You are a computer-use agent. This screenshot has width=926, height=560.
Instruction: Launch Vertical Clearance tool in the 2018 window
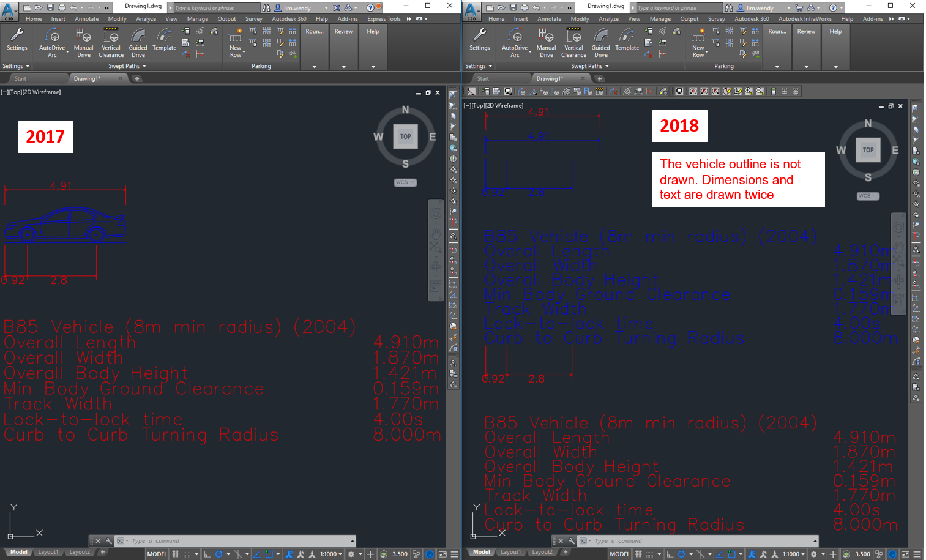point(573,43)
